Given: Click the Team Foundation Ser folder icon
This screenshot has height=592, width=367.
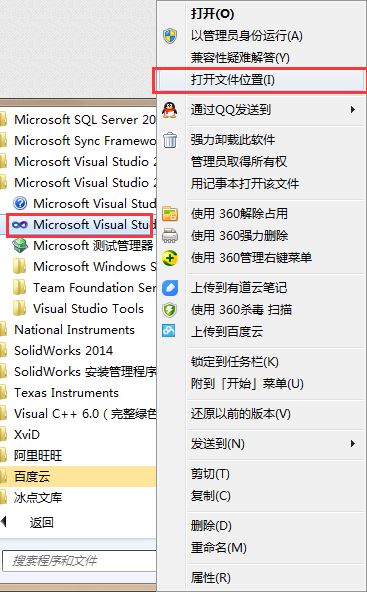Looking at the screenshot, I should point(19,288).
